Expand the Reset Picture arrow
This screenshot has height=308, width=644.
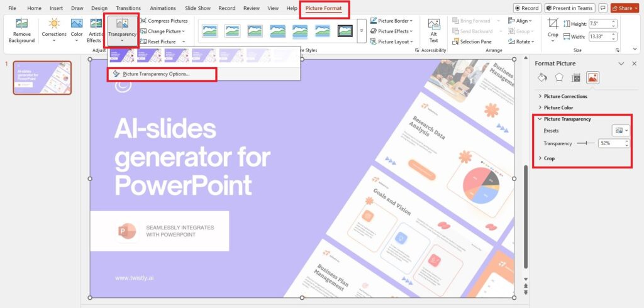[x=184, y=41]
